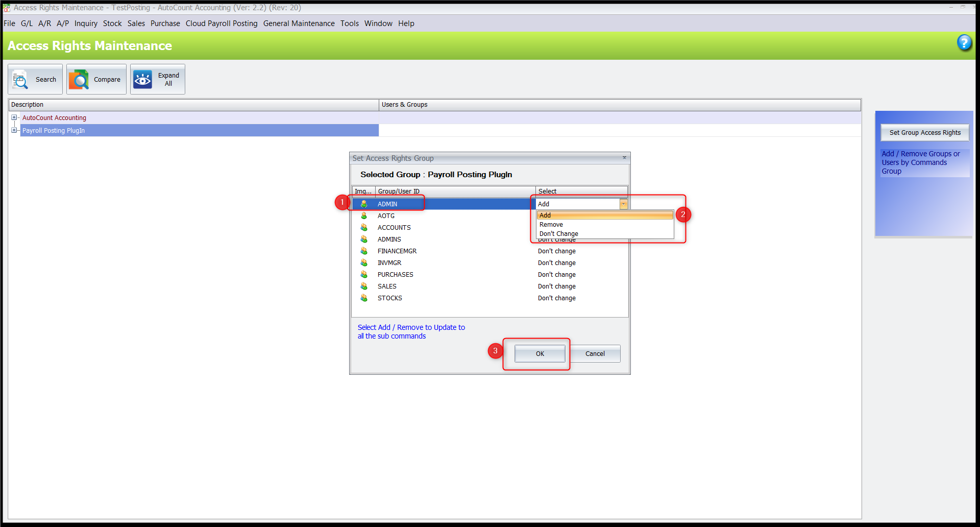Screen dimensions: 980x527
Task: Select the ACCOUNTS row
Action: click(x=490, y=227)
